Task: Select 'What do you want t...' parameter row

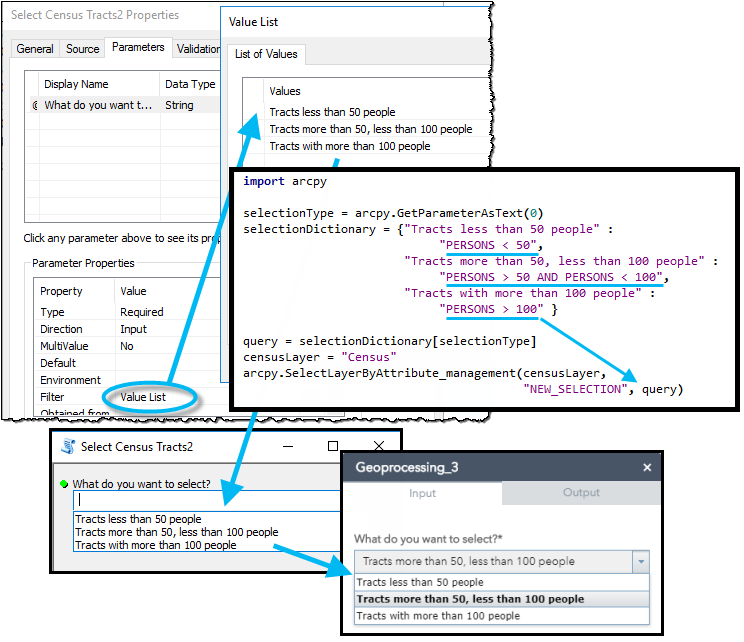Action: (98, 105)
